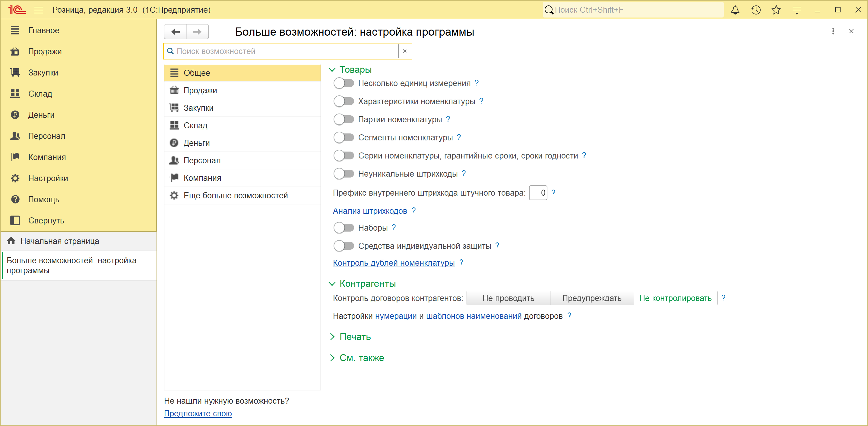Open the three-dot more menu of the form
Screen dimensions: 868x426
click(833, 31)
